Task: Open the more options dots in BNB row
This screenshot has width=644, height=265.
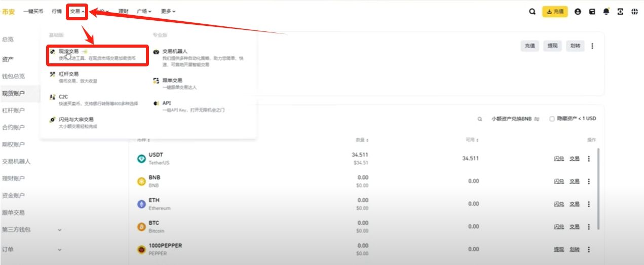Action: click(589, 181)
